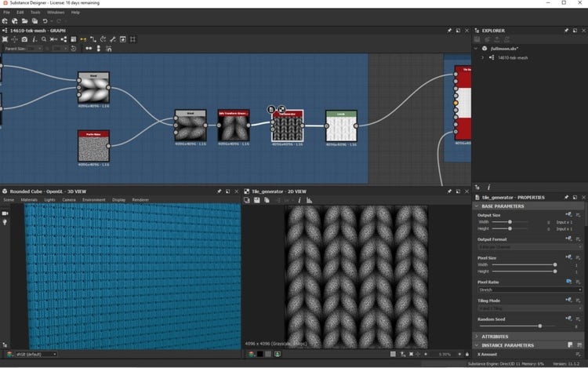The width and height of the screenshot is (588, 368).
Task: Click the 3D View light bulb icon
Action: coord(5,223)
